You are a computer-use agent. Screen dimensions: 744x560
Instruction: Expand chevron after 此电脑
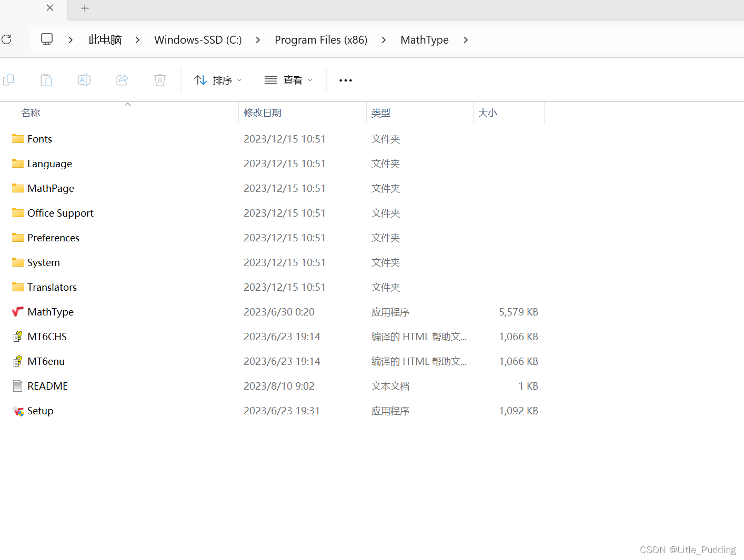pyautogui.click(x=137, y=40)
